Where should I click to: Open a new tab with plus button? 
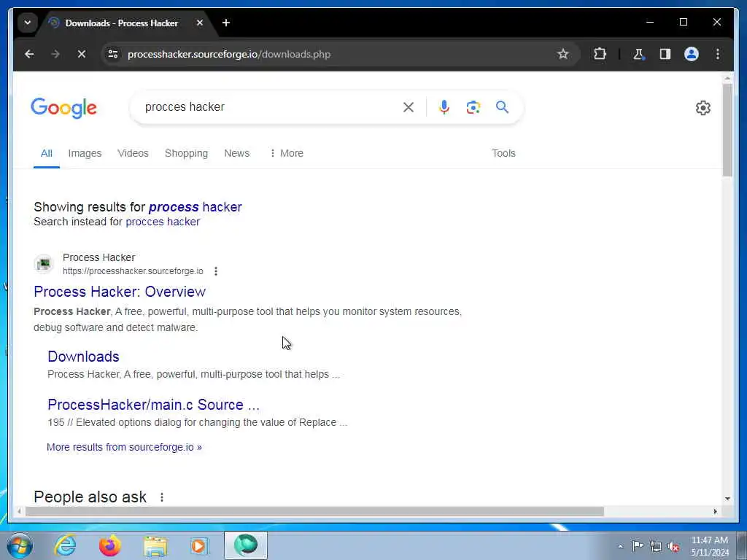point(226,23)
